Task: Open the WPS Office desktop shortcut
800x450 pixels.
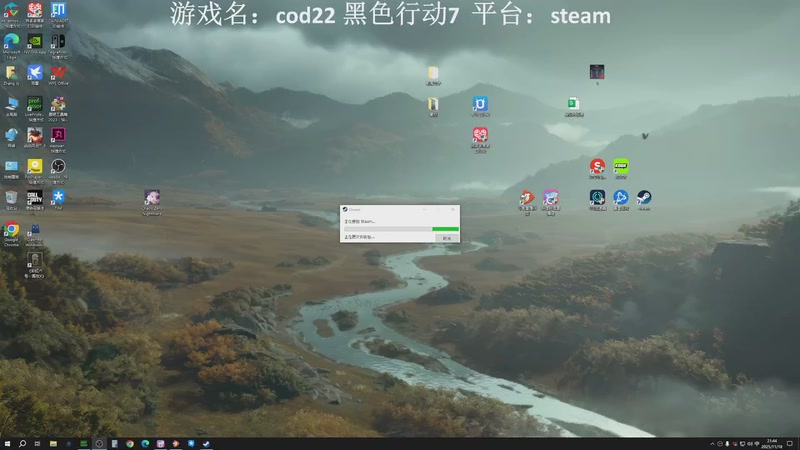Action: pos(58,72)
